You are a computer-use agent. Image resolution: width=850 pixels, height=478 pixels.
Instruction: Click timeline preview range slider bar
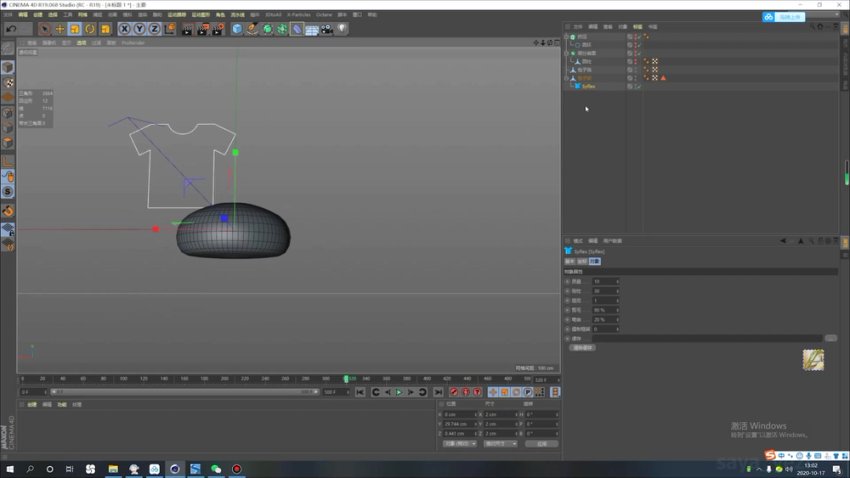click(185, 392)
